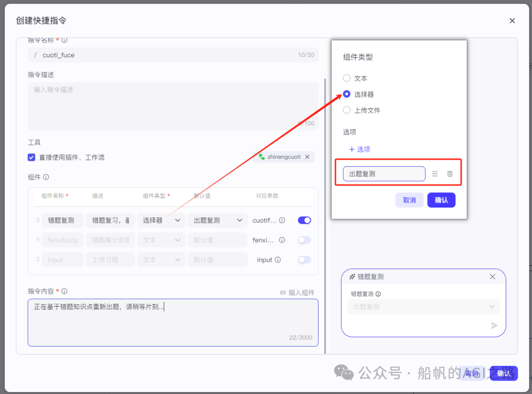Click the send arrow in preview card
The image size is (532, 394).
coord(494,325)
